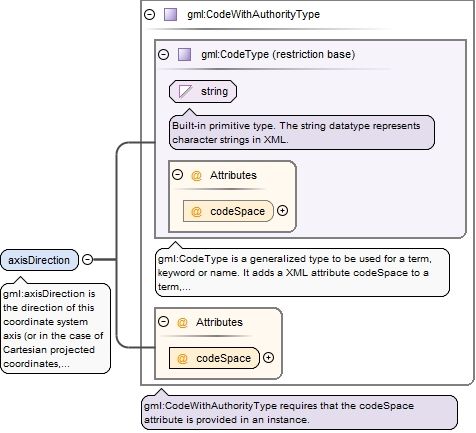Select the string primitive type node
This screenshot has height=433, width=476.
(x=203, y=91)
